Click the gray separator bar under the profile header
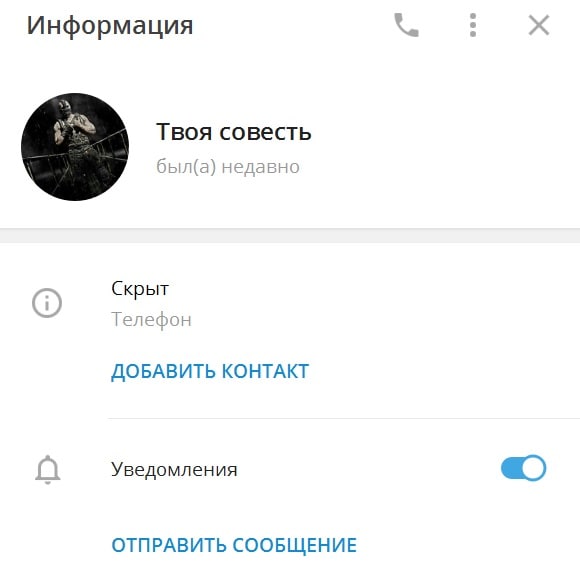 tap(290, 235)
